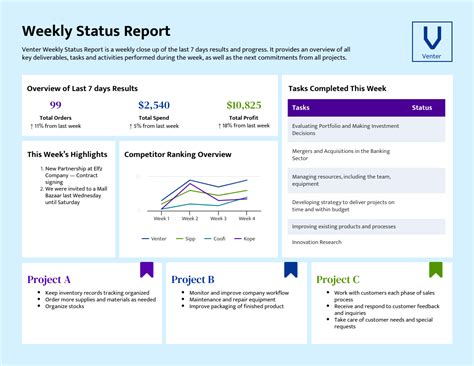The image size is (474, 366).
Task: Click the Total Profit label
Action: coord(244,118)
